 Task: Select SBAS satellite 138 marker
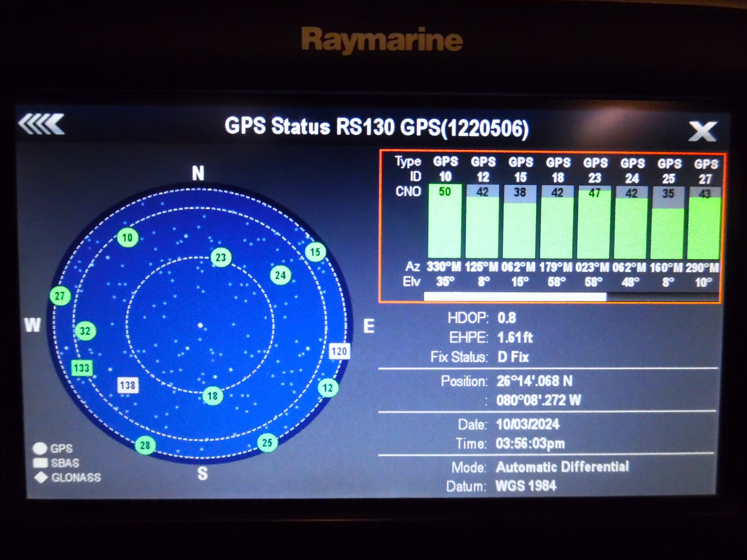point(128,385)
